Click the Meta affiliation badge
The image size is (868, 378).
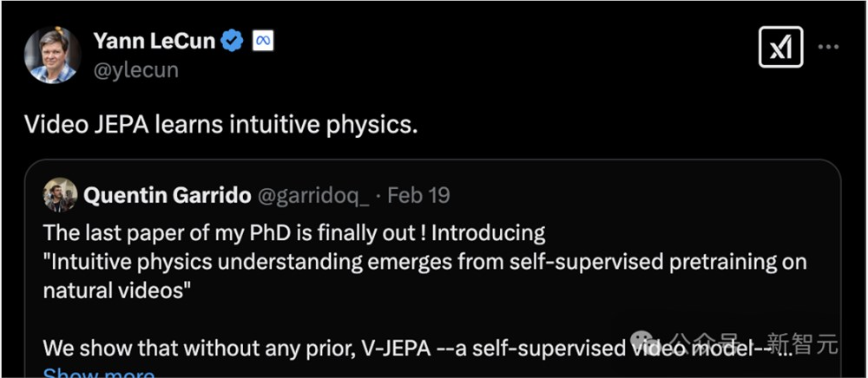[263, 41]
